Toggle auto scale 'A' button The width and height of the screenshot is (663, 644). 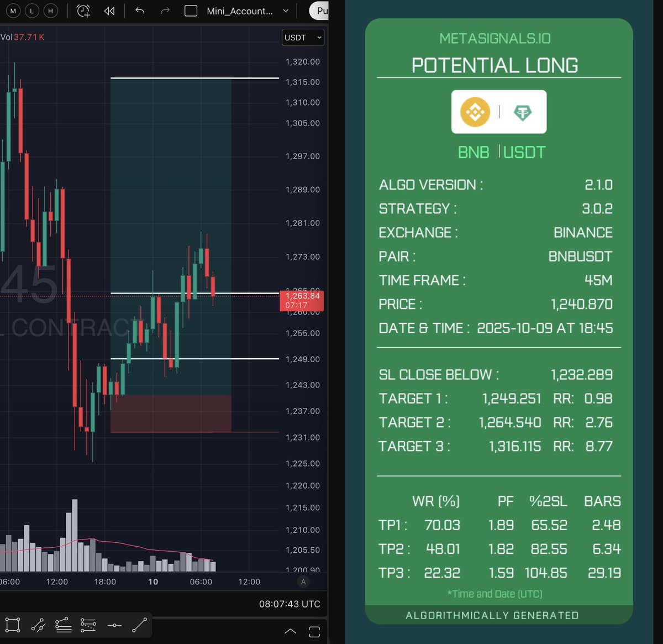pos(303,582)
